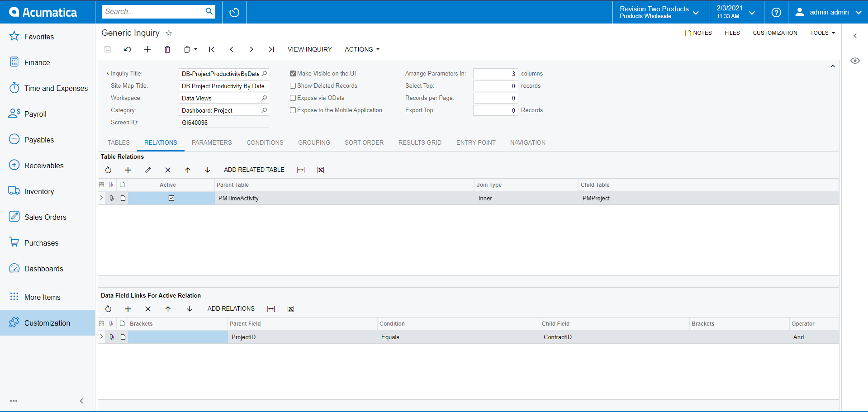Enable Expose via OData checkbox
Viewport: 868px width, 412px height.
(x=293, y=98)
